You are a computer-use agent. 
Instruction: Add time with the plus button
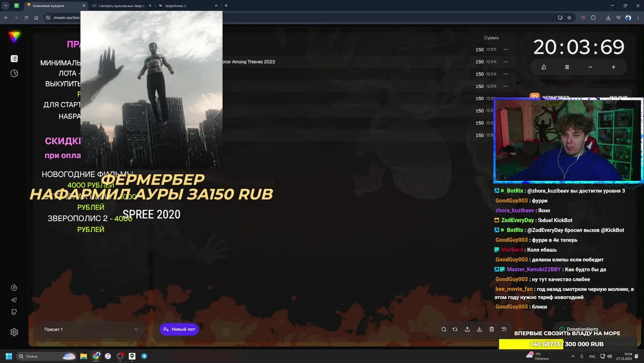coord(613,67)
